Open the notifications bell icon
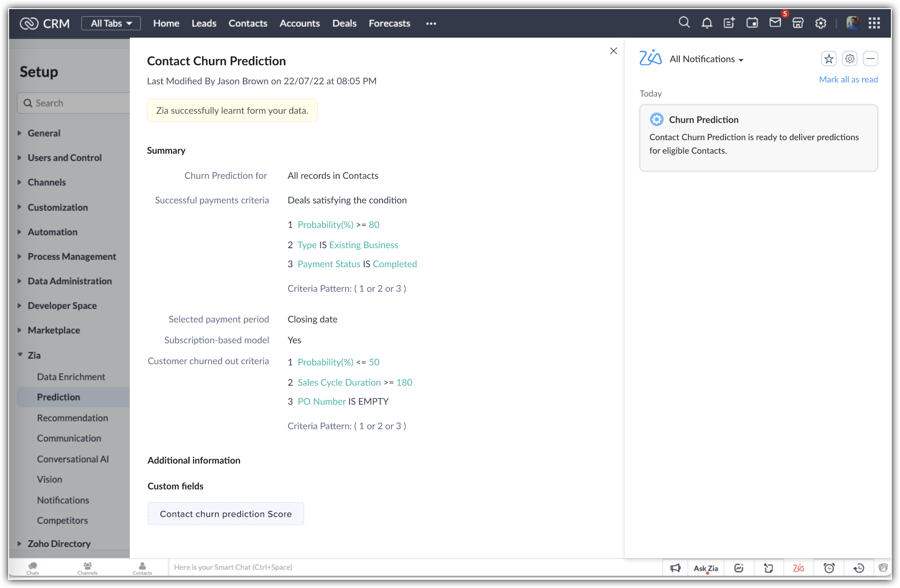Viewport: 900px width, 588px height. point(707,23)
